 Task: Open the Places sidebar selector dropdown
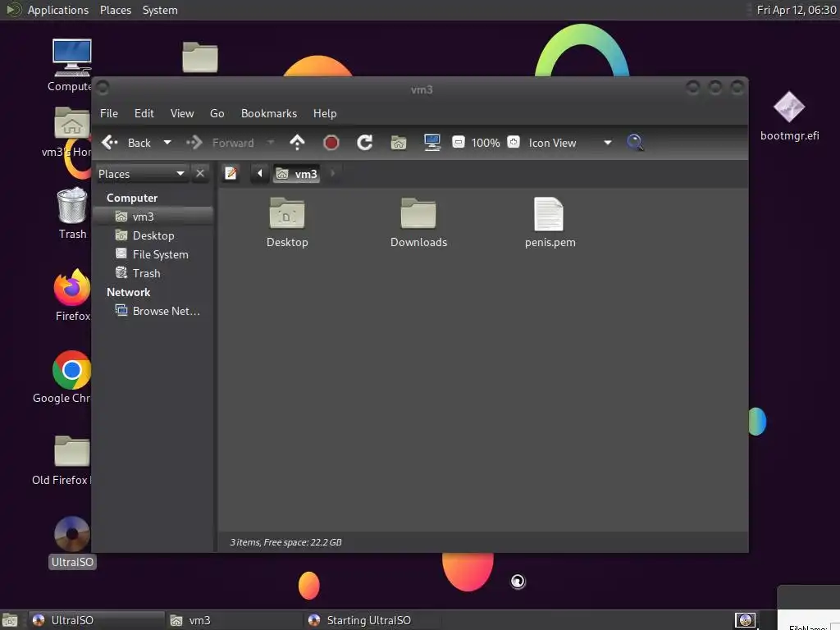[141, 174]
